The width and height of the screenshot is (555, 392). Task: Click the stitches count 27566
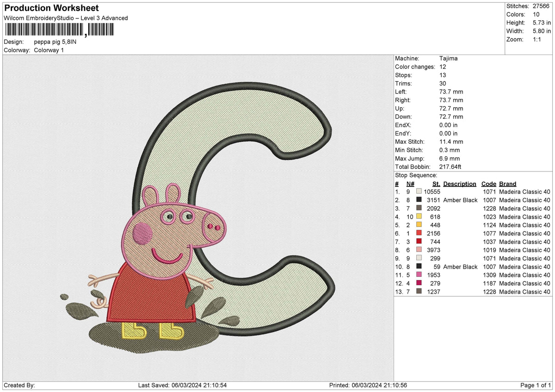coord(541,6)
